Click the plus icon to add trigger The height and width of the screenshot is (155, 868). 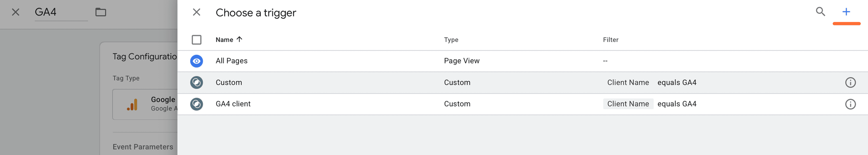click(x=846, y=12)
